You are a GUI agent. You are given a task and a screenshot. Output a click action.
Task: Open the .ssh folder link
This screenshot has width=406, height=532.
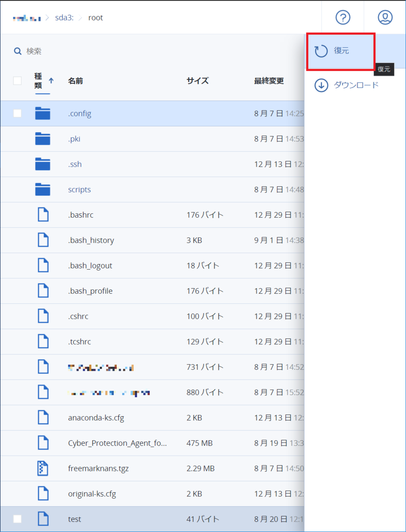pos(75,164)
